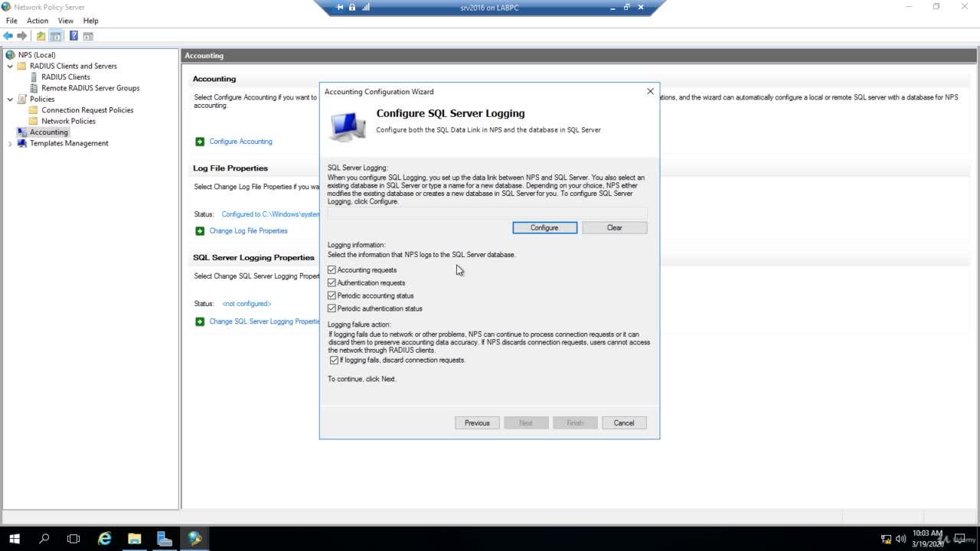Click the pin icon on the remote session bar
This screenshot has height=551, width=980.
click(x=340, y=7)
